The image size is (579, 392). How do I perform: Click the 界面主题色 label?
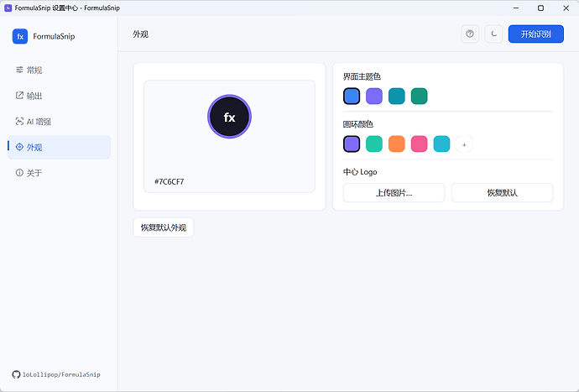pos(362,76)
